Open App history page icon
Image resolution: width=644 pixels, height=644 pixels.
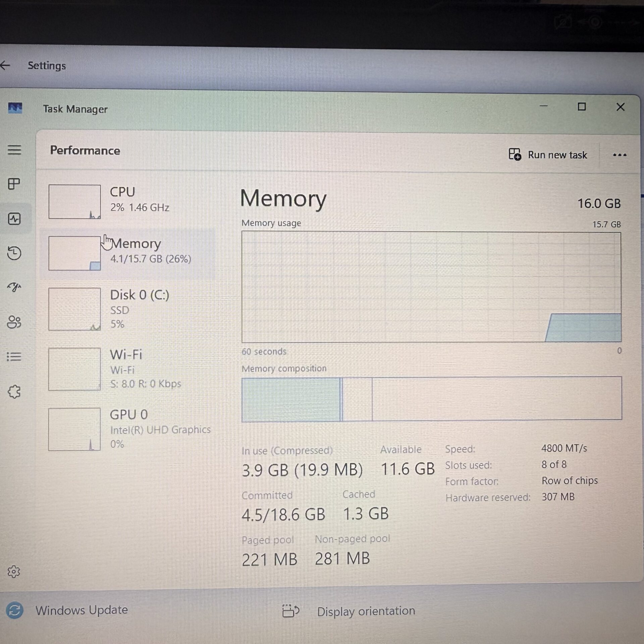[14, 253]
